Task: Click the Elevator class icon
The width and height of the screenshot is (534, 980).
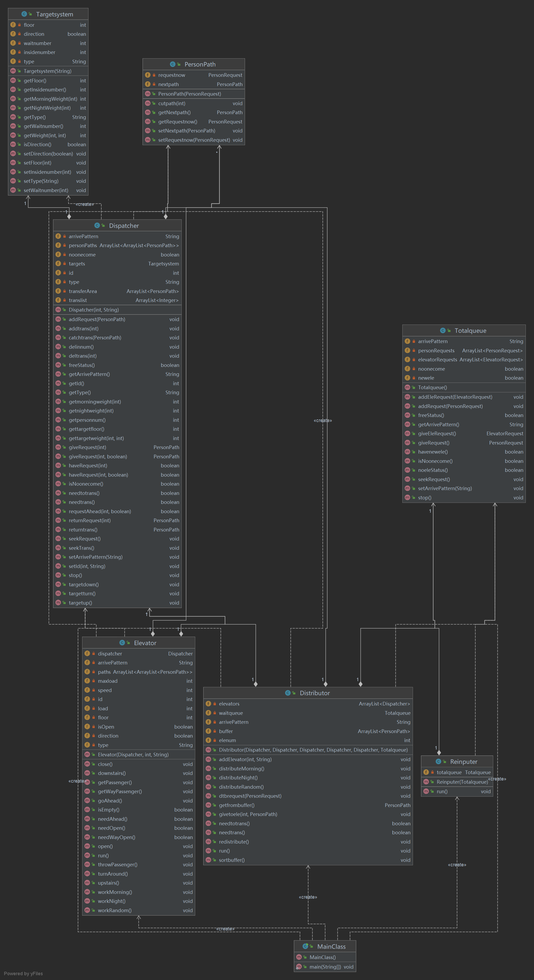Action: tap(122, 642)
